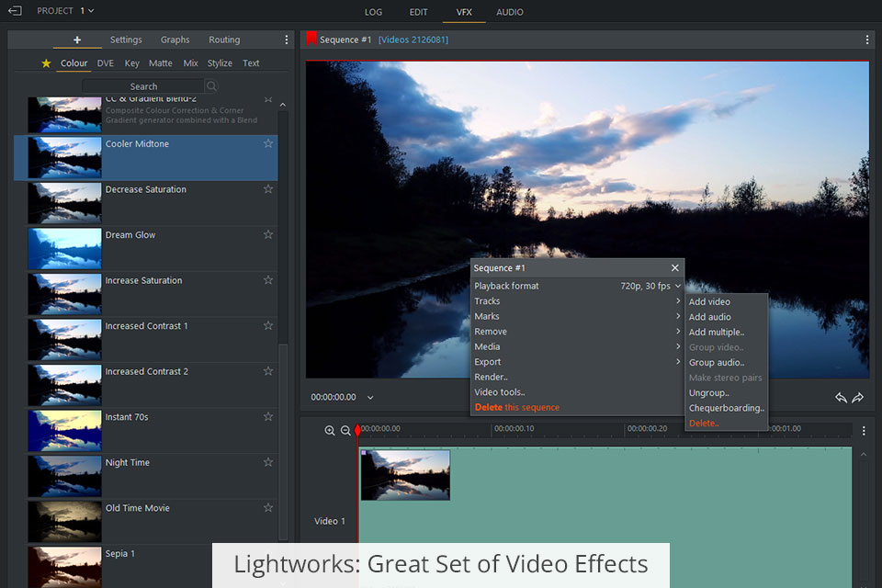The height and width of the screenshot is (588, 882).
Task: Favourite the Increased Contrast 1 effect
Action: coord(268,326)
